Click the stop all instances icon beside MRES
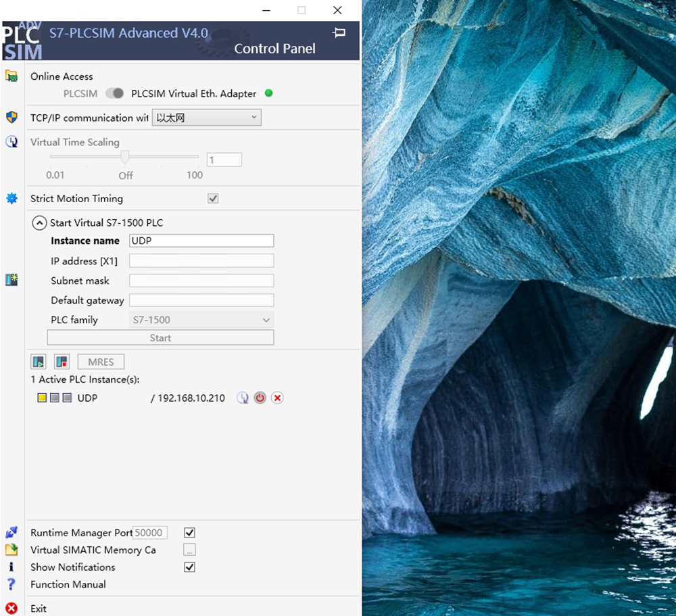The height and width of the screenshot is (616, 676). pos(62,362)
